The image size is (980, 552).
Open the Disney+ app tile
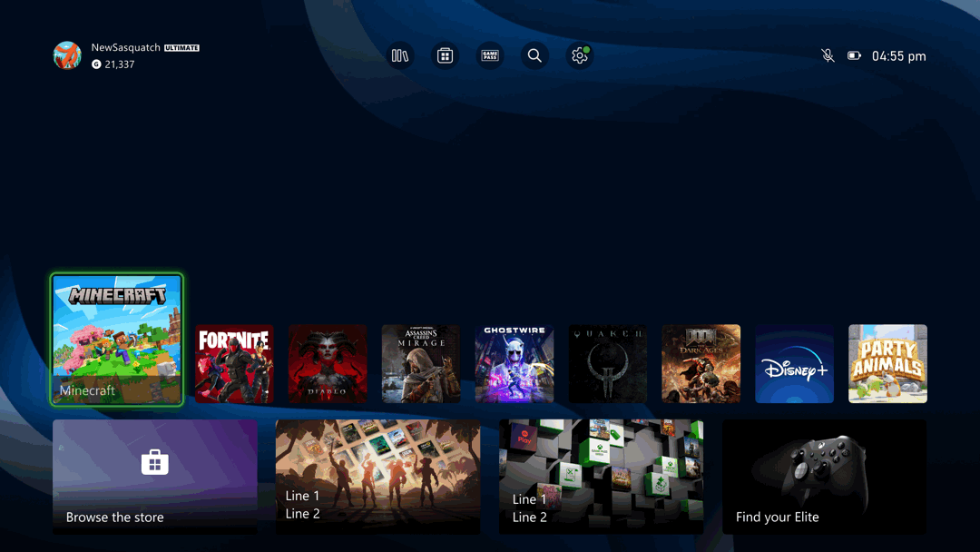click(794, 363)
